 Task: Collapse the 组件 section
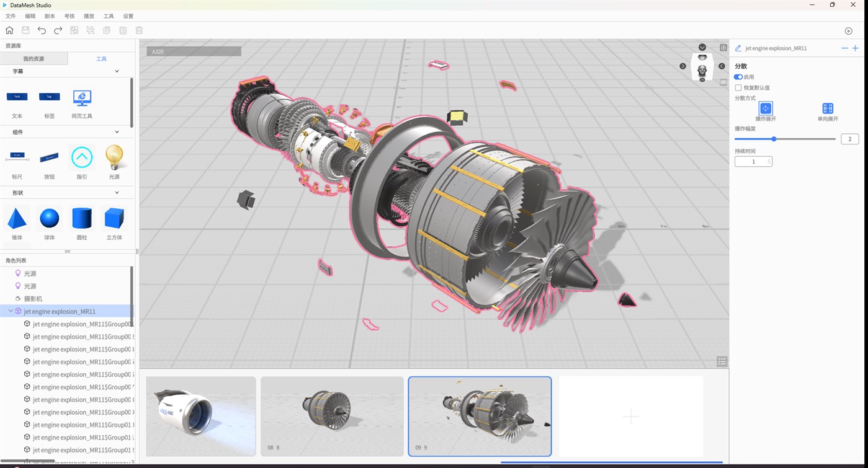[117, 132]
